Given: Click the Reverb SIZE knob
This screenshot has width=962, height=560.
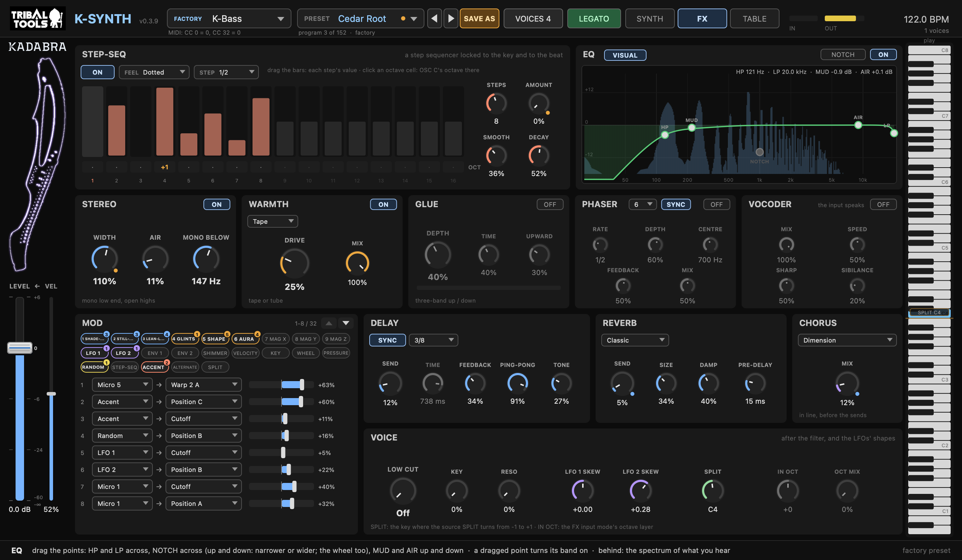Looking at the screenshot, I should [x=666, y=383].
